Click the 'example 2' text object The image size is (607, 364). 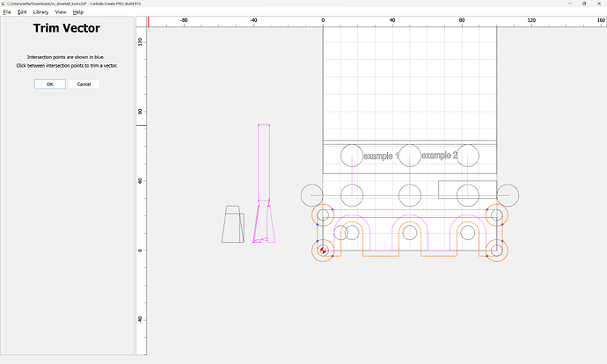point(439,155)
